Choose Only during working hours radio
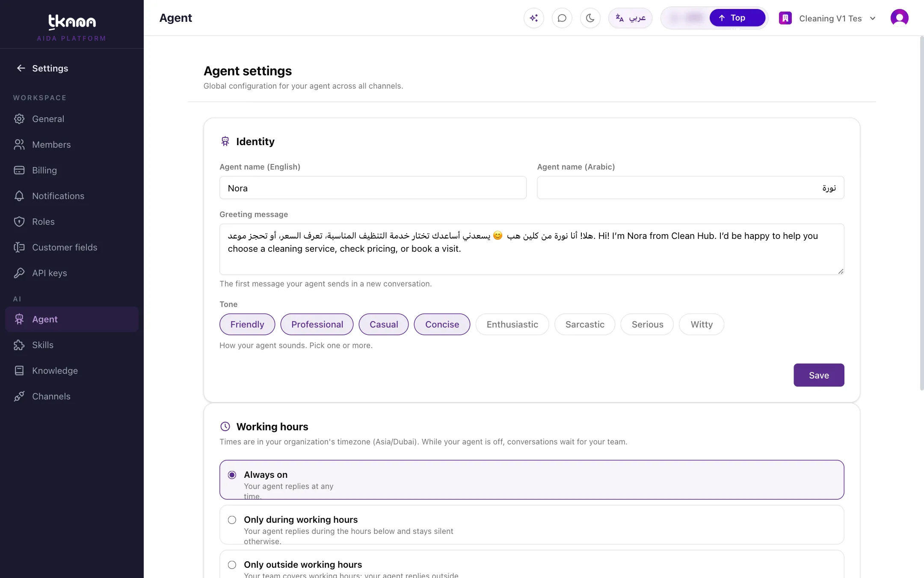924x578 pixels. [x=232, y=520]
